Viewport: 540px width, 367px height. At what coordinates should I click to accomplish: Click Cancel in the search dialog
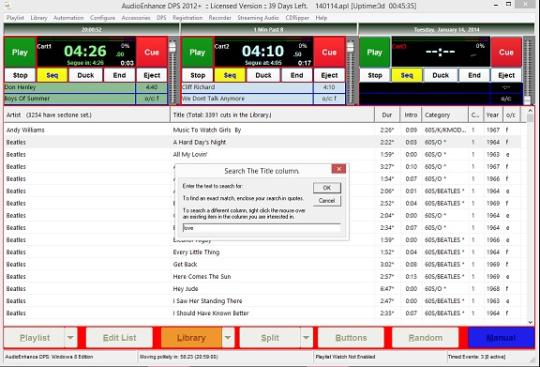pyautogui.click(x=327, y=200)
